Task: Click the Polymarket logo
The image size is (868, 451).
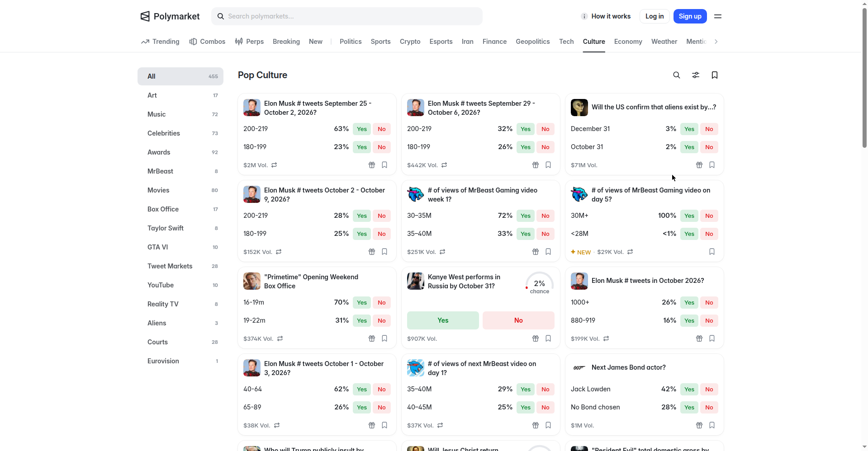Action: click(x=170, y=16)
